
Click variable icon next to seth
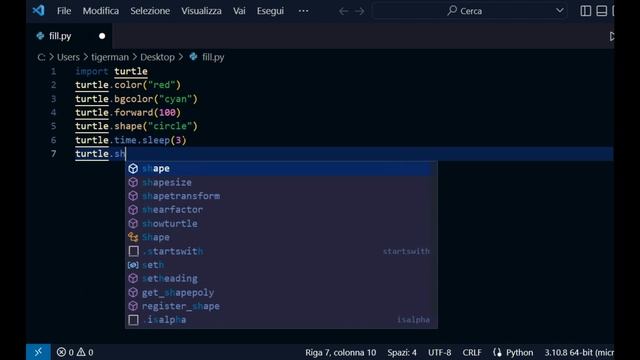coord(133,265)
